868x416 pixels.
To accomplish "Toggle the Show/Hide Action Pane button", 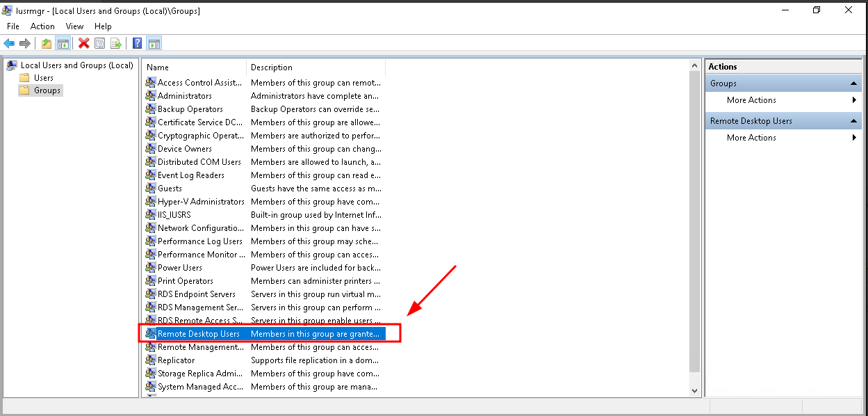I will coord(154,44).
